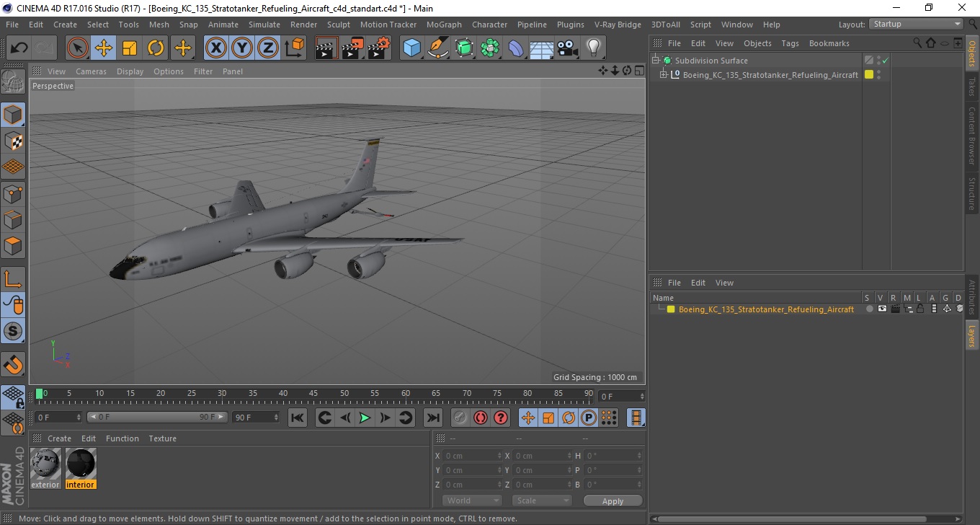Switch to Model mode
The image size is (980, 525).
point(13,115)
